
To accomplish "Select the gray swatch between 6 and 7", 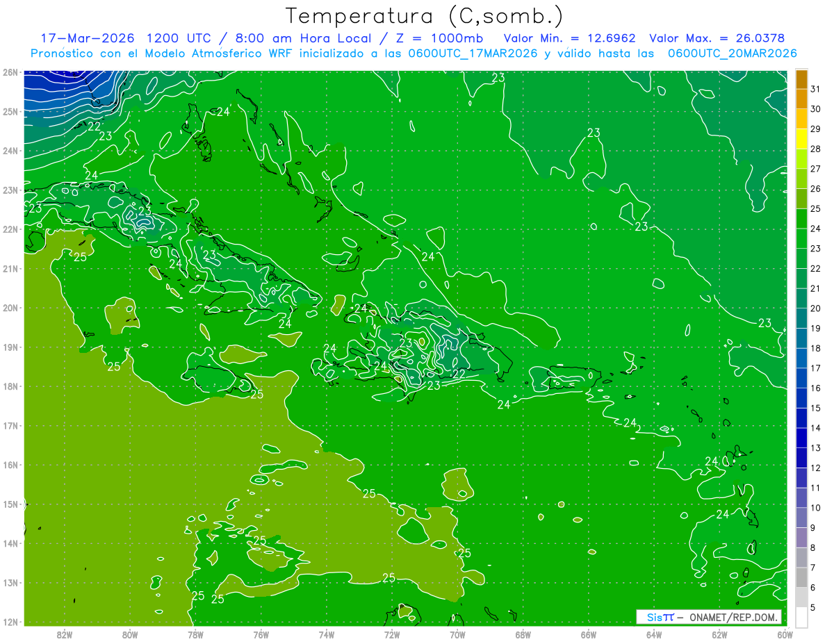I will tap(801, 577).
